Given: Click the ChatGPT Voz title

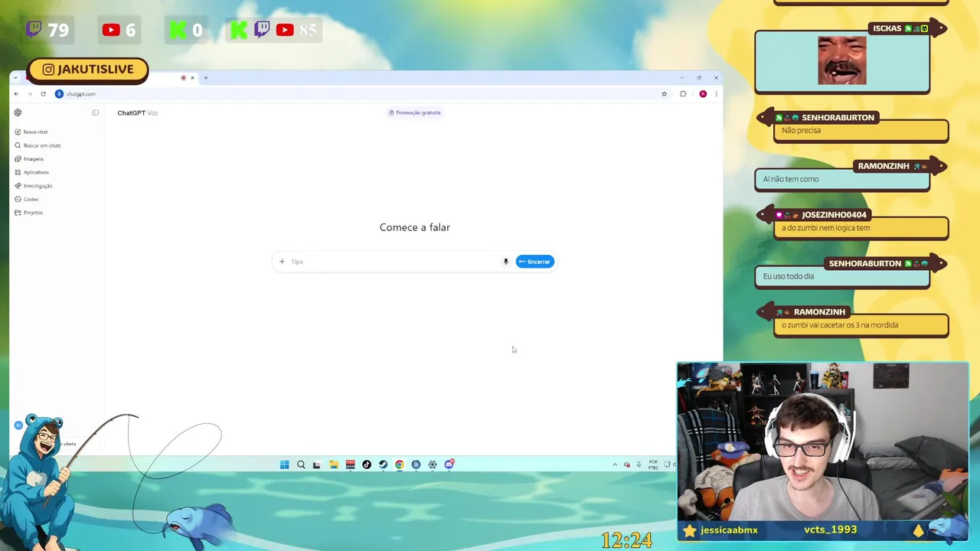Looking at the screenshot, I should 138,112.
